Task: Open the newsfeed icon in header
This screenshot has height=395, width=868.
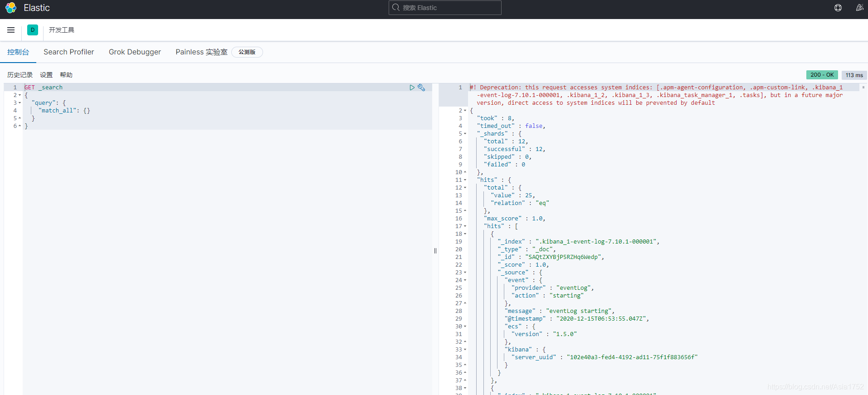Action: (x=859, y=8)
